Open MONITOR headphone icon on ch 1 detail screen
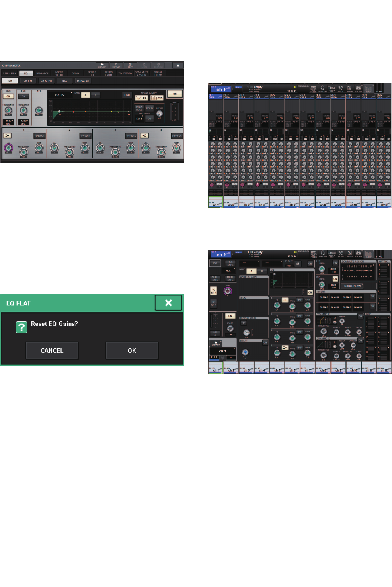 pyautogui.click(x=322, y=254)
